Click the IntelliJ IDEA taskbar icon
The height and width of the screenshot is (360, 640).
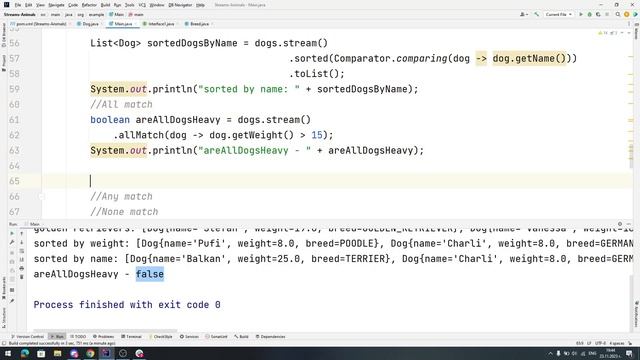click(x=106, y=353)
